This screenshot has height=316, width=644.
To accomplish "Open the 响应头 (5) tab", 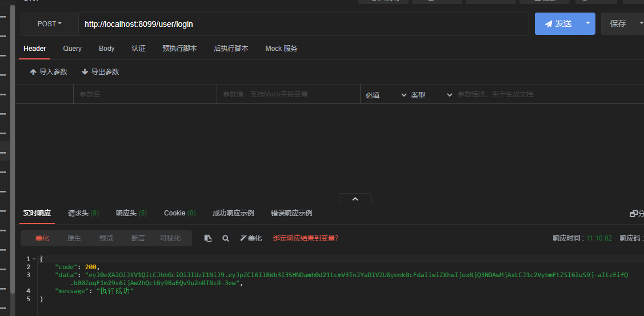I will [x=131, y=213].
